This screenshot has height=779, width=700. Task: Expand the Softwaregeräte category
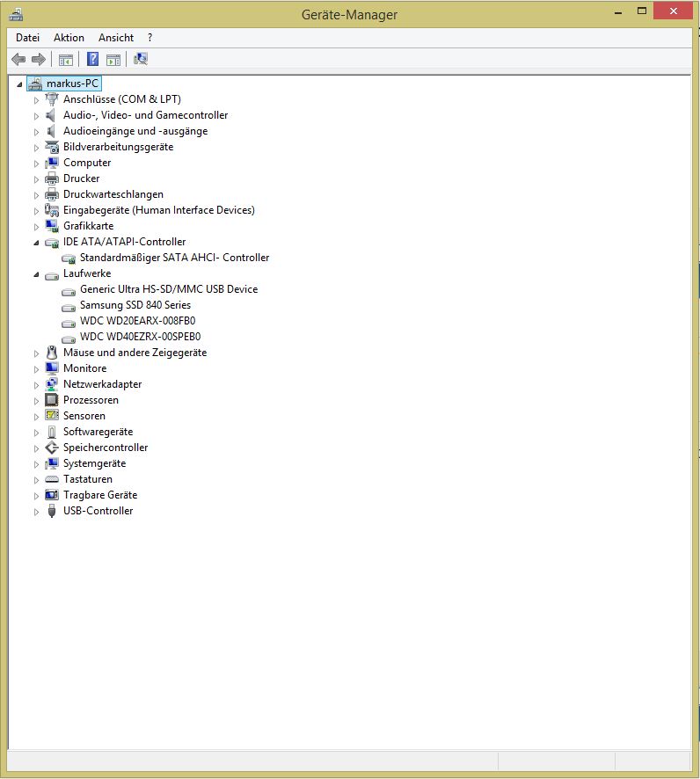pyautogui.click(x=36, y=433)
